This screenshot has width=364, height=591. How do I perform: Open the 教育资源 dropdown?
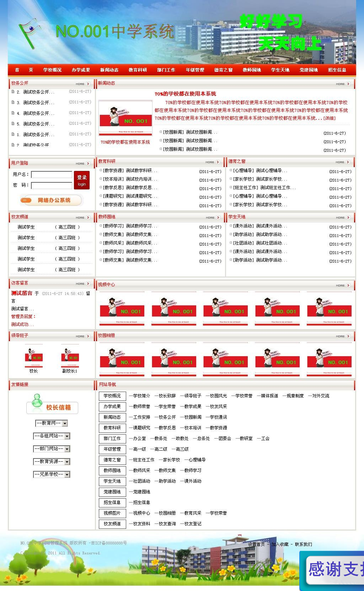click(x=52, y=462)
